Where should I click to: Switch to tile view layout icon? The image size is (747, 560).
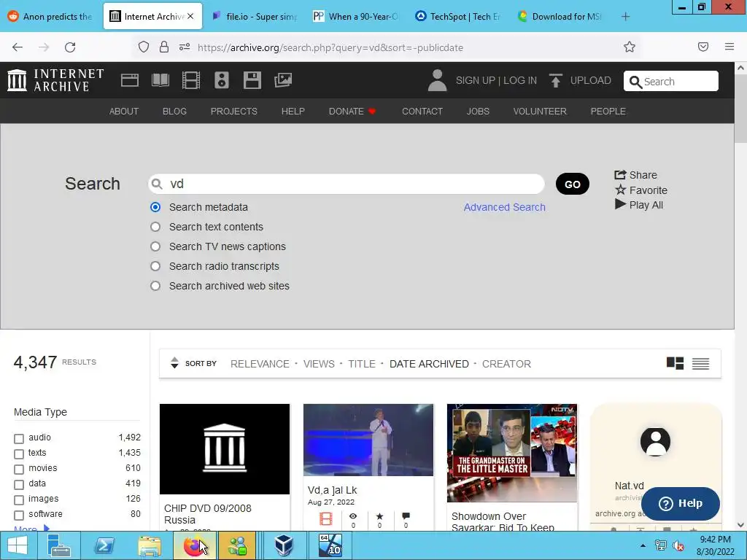click(x=675, y=363)
